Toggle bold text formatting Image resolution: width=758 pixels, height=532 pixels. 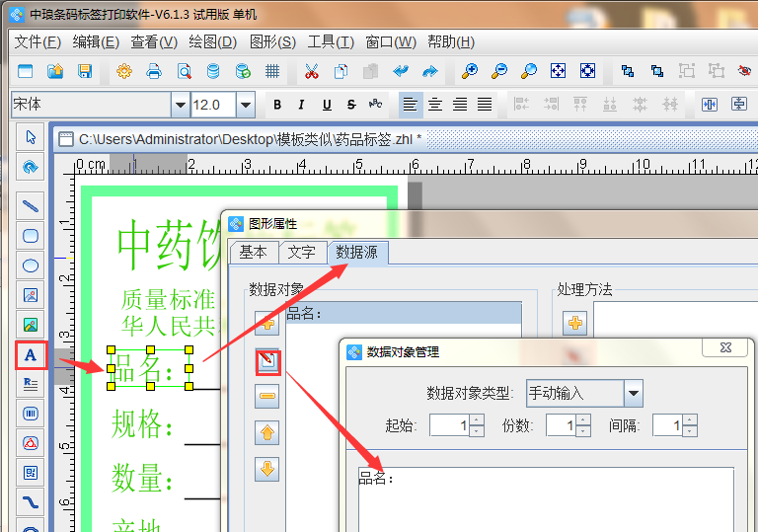[x=277, y=105]
